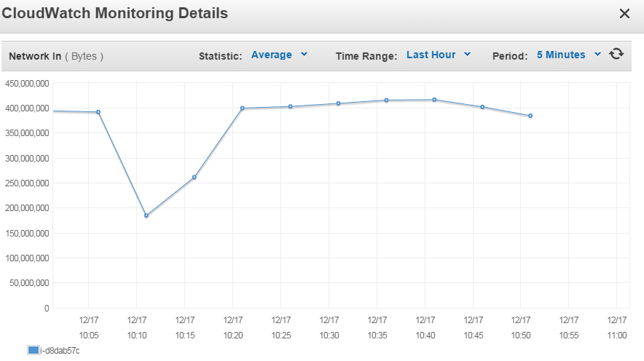The height and width of the screenshot is (361, 644).
Task: Select the last data point after 10:50
Action: pyautogui.click(x=530, y=116)
